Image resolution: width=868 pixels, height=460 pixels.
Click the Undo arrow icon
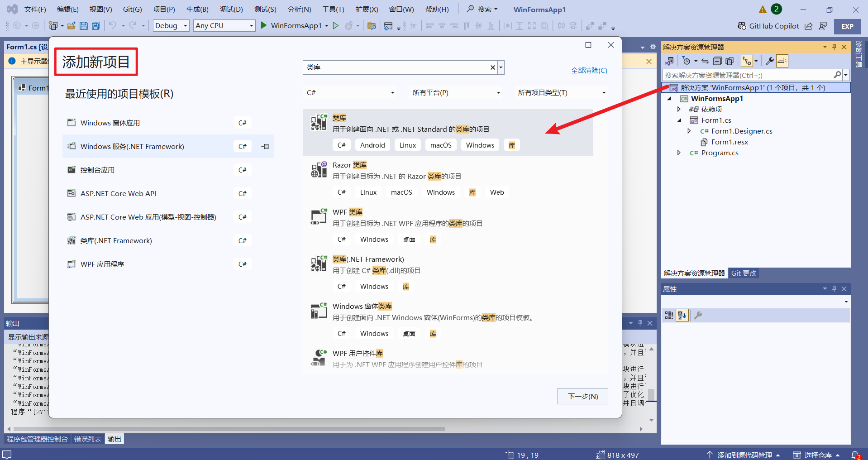tap(113, 25)
